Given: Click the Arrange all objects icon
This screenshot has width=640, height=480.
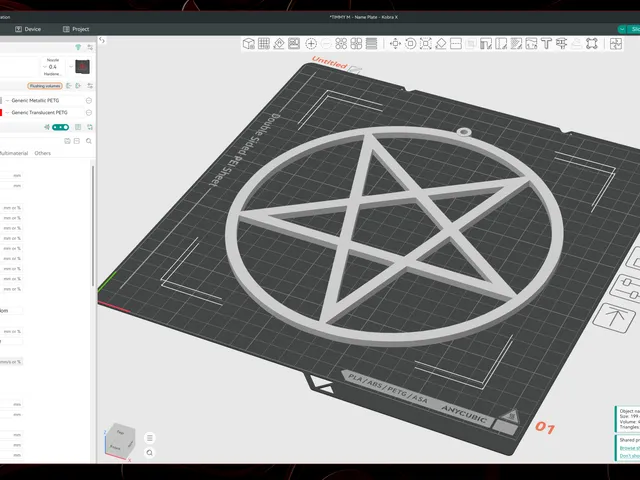Looking at the screenshot, I should (x=294, y=44).
